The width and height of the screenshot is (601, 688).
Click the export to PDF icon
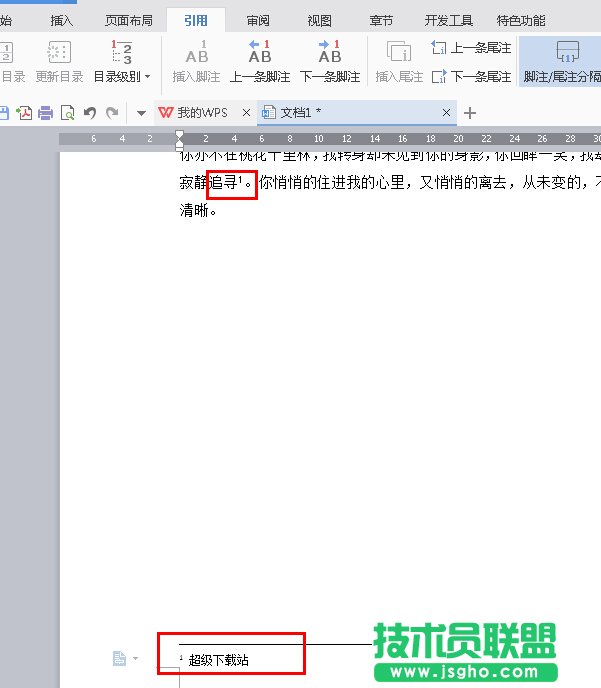pyautogui.click(x=24, y=113)
